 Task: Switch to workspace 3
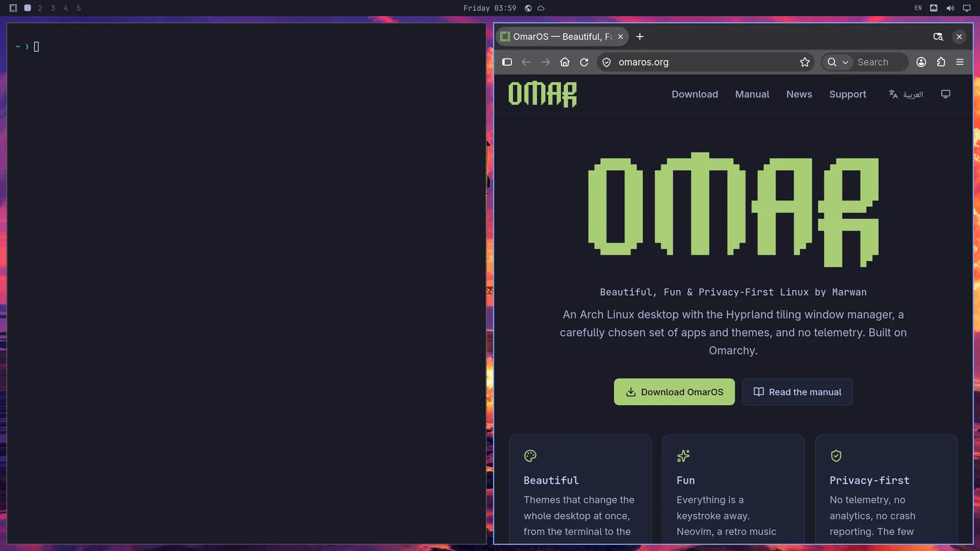click(x=53, y=8)
